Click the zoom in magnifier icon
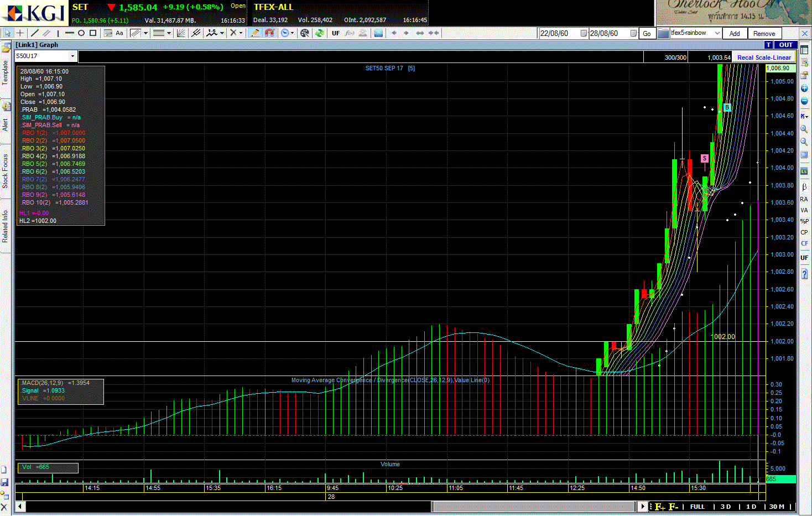The width and height of the screenshot is (812, 516). pos(804,129)
